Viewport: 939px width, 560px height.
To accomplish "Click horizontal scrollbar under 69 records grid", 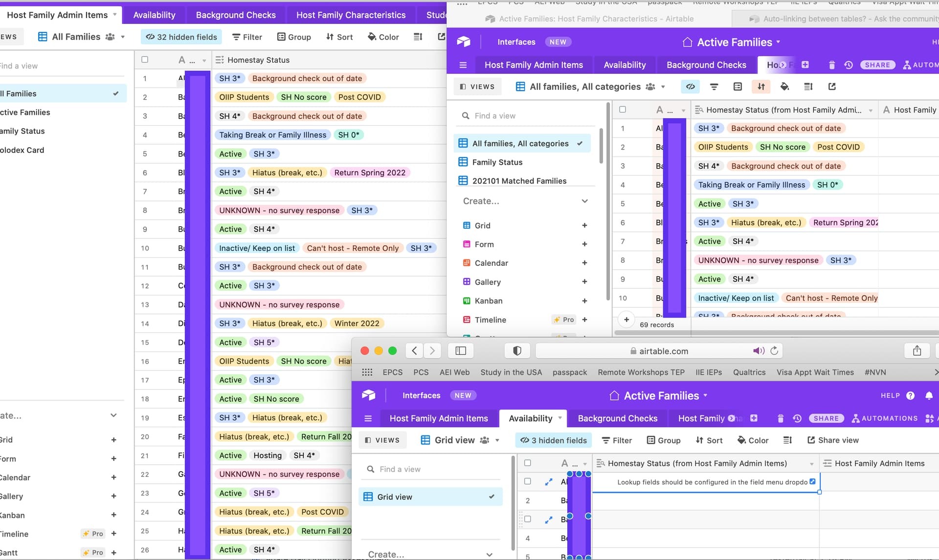I will coord(777,333).
